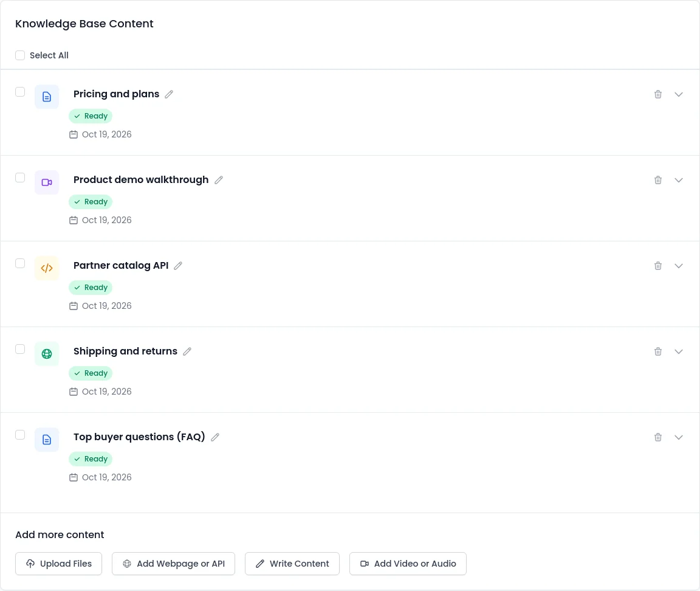Click the globe icon for Shipping and returns

pyautogui.click(x=47, y=354)
